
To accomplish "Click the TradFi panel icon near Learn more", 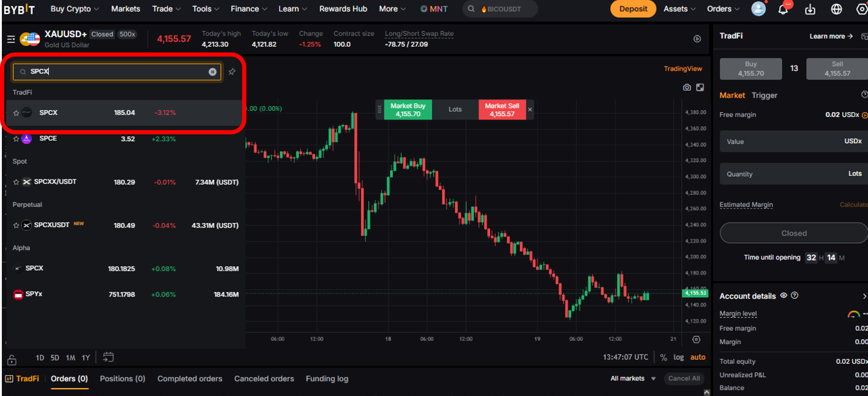I will point(864,36).
